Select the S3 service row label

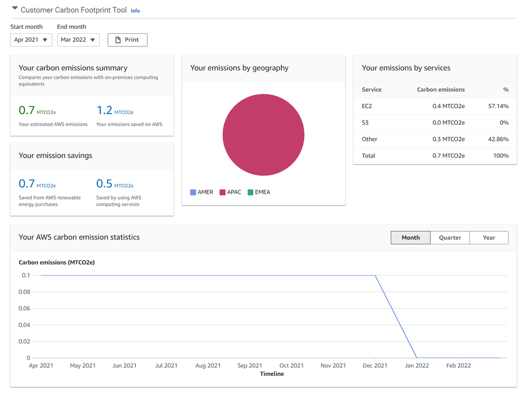point(365,123)
